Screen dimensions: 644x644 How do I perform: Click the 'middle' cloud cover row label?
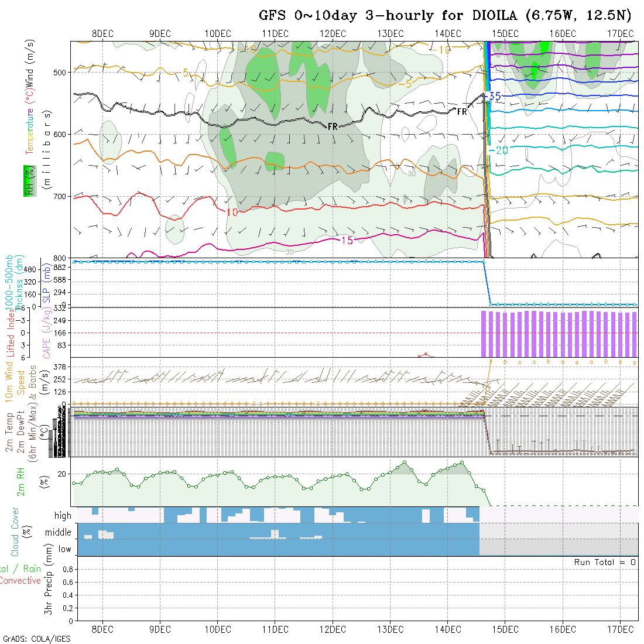pyautogui.click(x=58, y=532)
